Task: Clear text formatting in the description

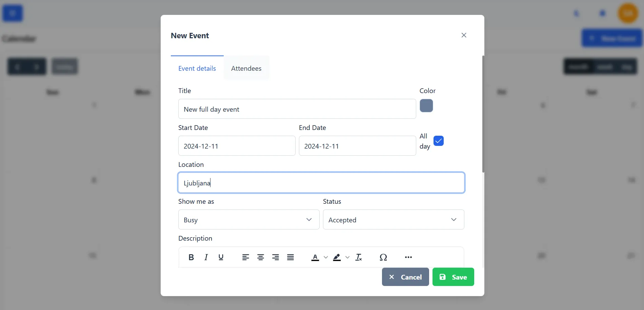Action: 358,257
